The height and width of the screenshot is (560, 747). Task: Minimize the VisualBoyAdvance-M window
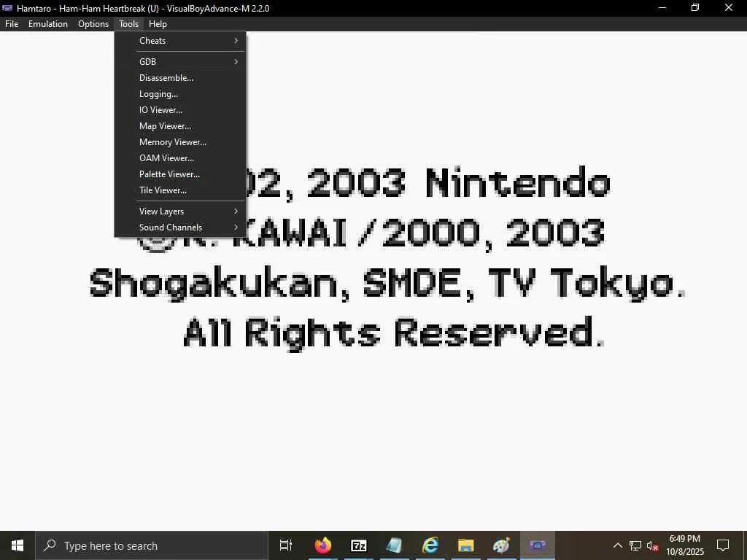tap(662, 8)
